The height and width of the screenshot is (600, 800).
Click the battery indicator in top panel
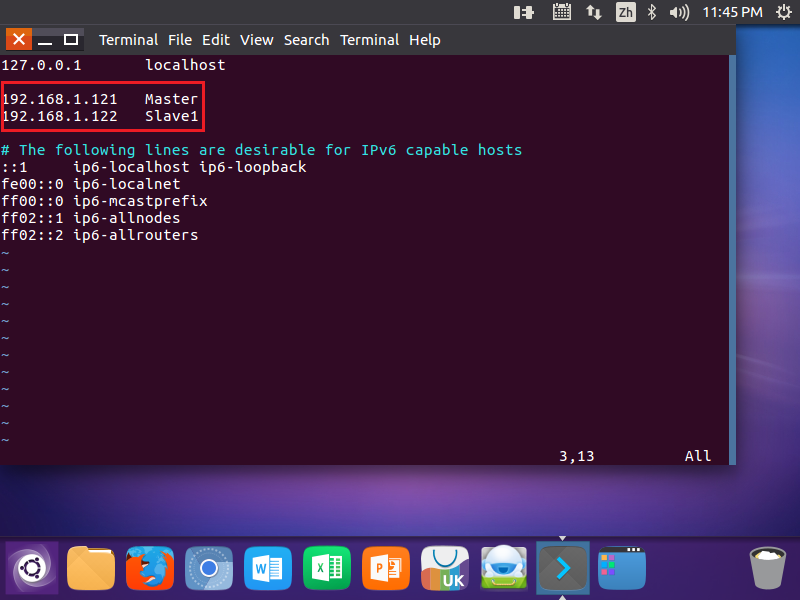click(523, 12)
